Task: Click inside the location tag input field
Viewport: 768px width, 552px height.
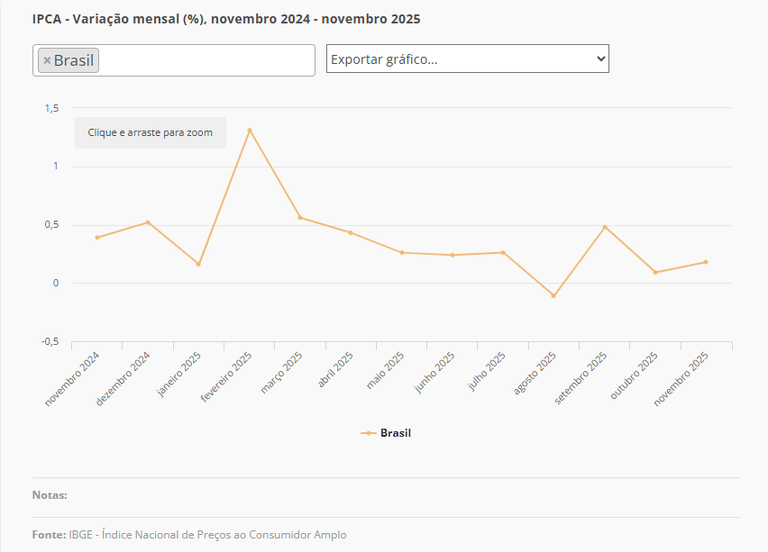Action: pos(205,60)
